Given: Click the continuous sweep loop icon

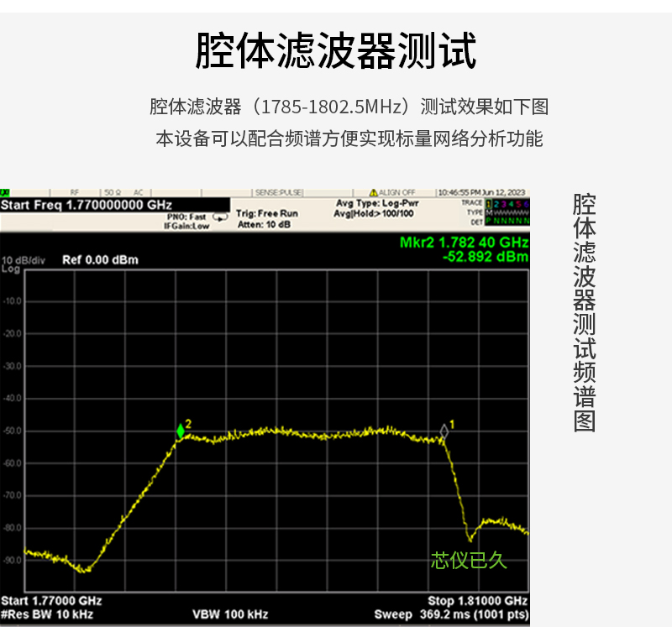Looking at the screenshot, I should click(220, 217).
